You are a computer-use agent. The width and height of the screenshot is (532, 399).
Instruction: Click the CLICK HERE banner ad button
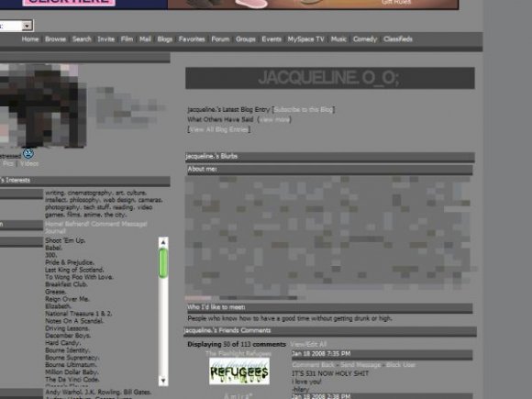tap(69, 2)
